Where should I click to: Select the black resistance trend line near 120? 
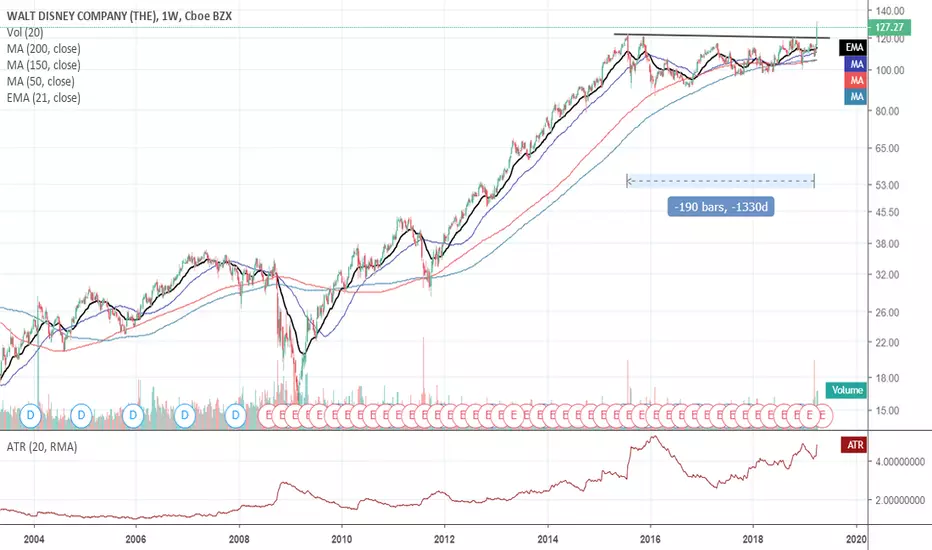722,36
